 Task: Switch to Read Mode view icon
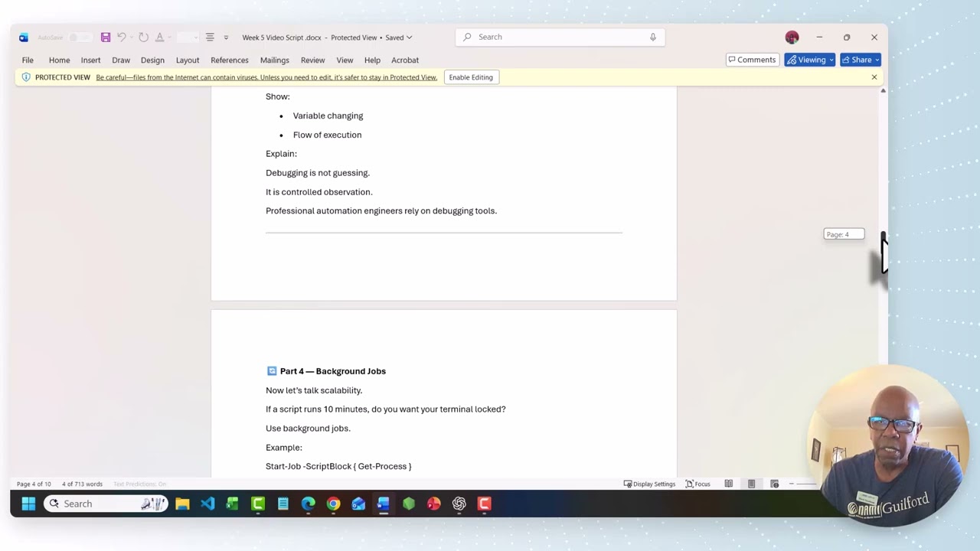point(729,484)
